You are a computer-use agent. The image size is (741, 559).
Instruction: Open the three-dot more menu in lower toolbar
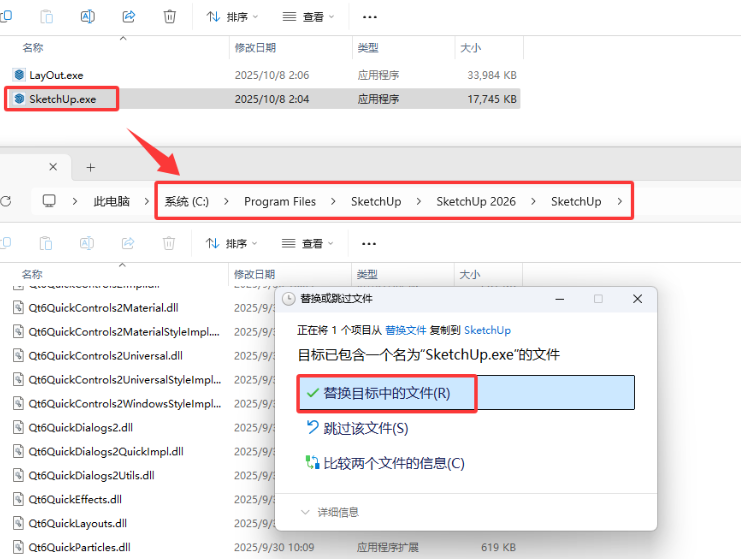click(369, 243)
